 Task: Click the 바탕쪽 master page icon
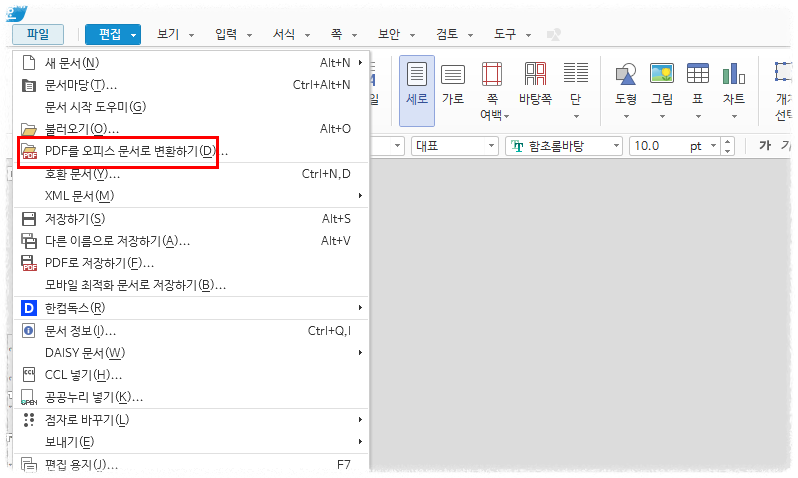(x=535, y=74)
